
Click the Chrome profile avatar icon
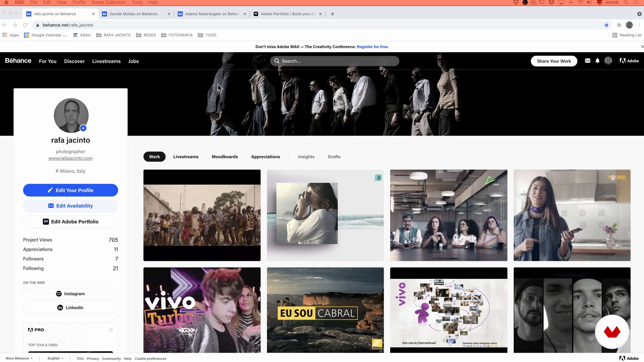coord(629,25)
